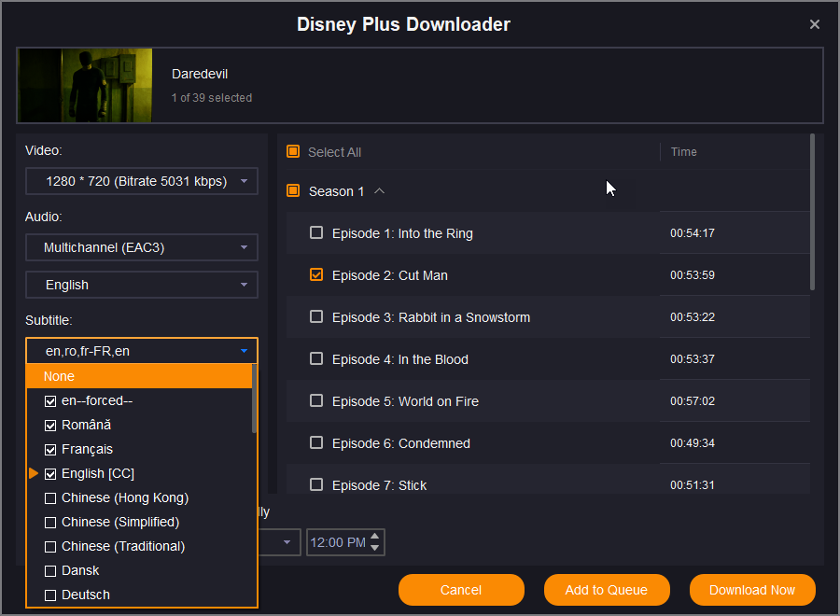
Task: Click the Cancel button
Action: click(x=461, y=590)
